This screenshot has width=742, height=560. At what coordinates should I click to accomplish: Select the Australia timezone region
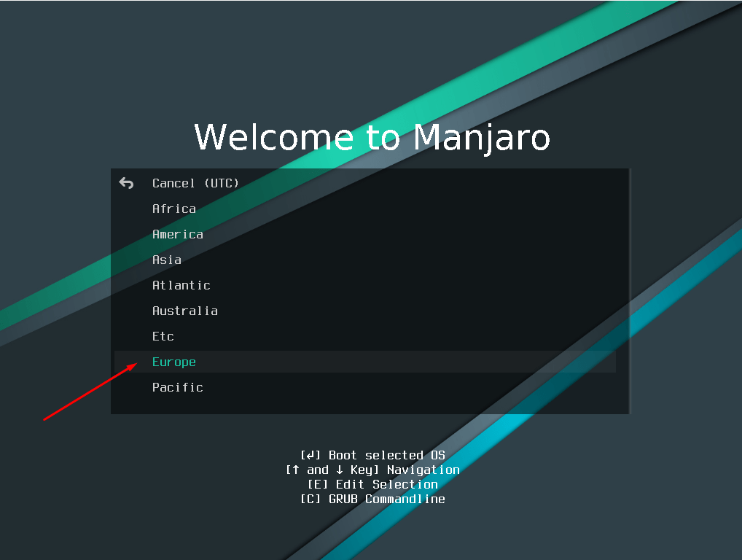pos(185,311)
